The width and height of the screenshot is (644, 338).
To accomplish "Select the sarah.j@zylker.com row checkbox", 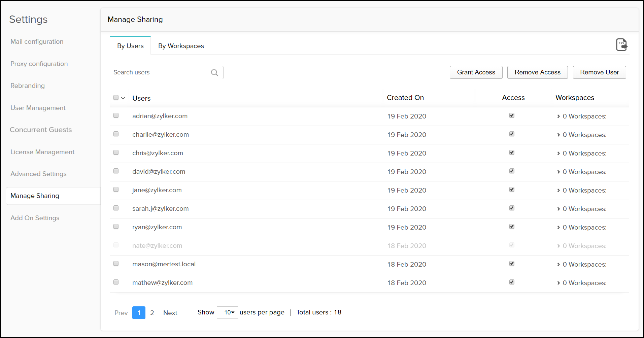I will coord(116,208).
